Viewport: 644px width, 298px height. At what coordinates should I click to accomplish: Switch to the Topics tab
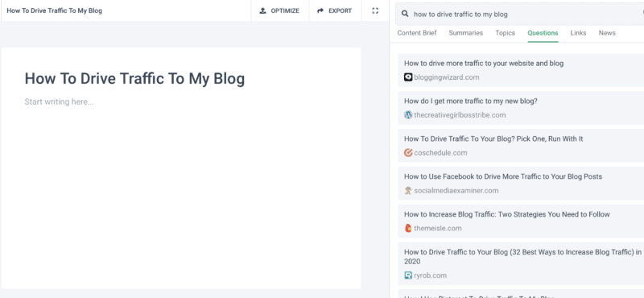coord(506,33)
